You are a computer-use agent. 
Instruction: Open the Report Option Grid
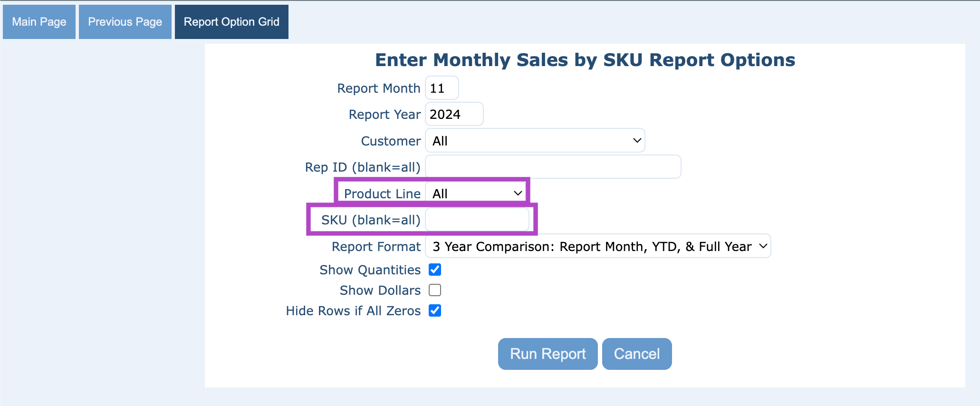[x=231, y=22]
